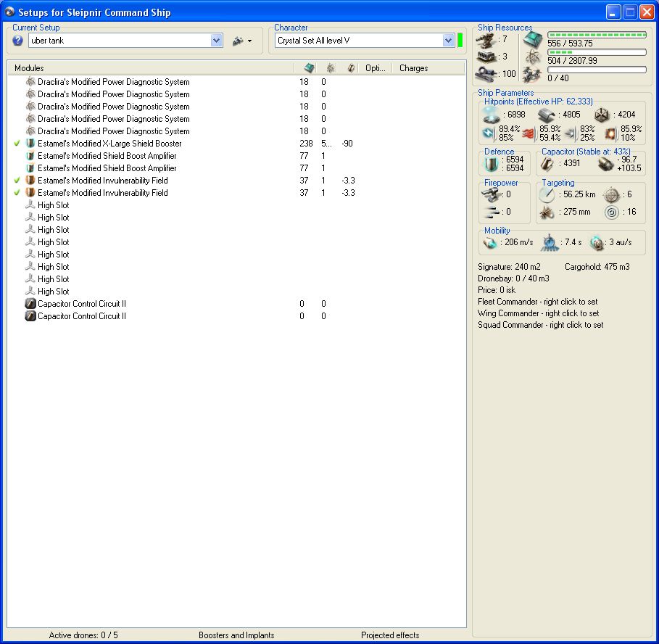Click the capacitor recharge icon
This screenshot has height=644, width=659.
(605, 164)
